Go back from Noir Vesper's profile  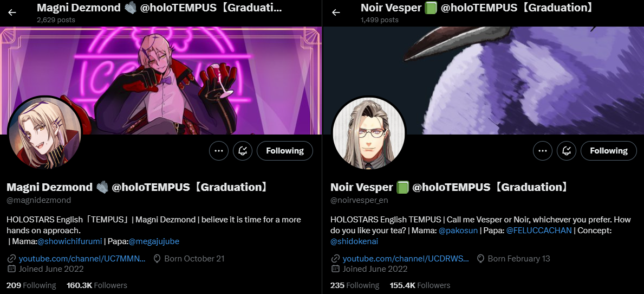[336, 12]
